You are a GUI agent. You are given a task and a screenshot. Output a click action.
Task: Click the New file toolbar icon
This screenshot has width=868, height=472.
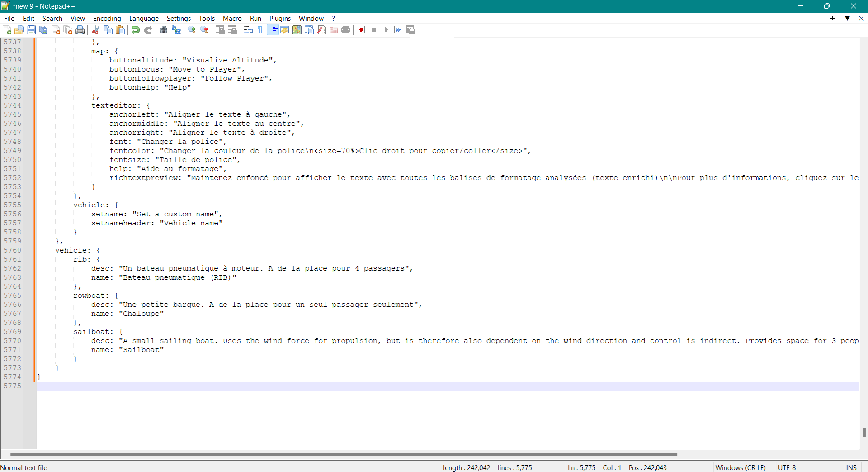pyautogui.click(x=7, y=30)
